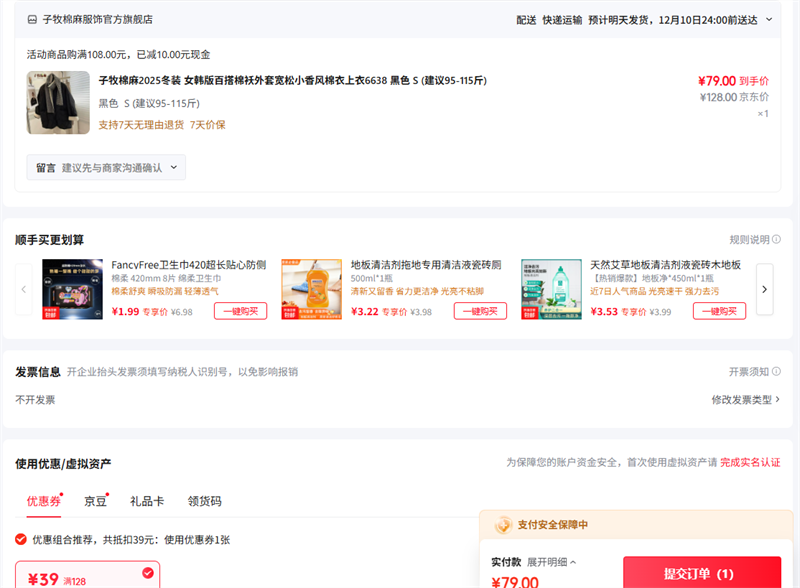Click the 天然艾草地板清洁剂 product image
Viewport: 800px width, 588px height.
pos(551,289)
